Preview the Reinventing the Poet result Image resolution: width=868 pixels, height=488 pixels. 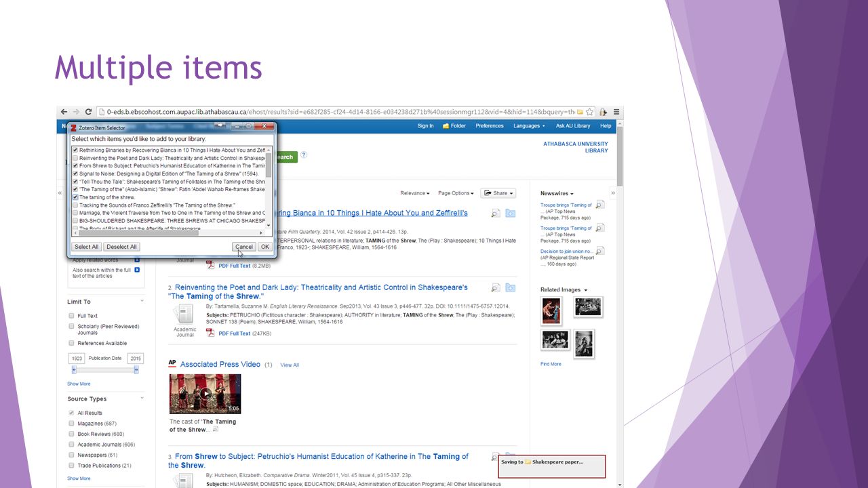coord(496,288)
